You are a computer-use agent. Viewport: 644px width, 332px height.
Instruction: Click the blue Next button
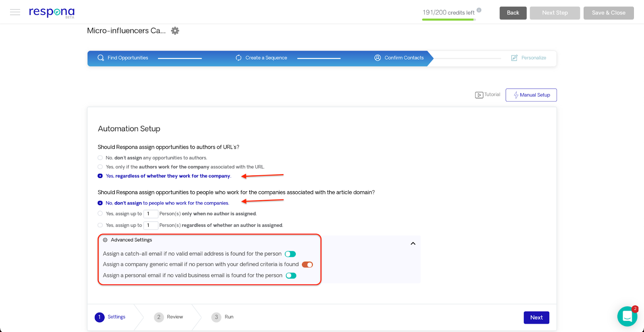pos(536,318)
